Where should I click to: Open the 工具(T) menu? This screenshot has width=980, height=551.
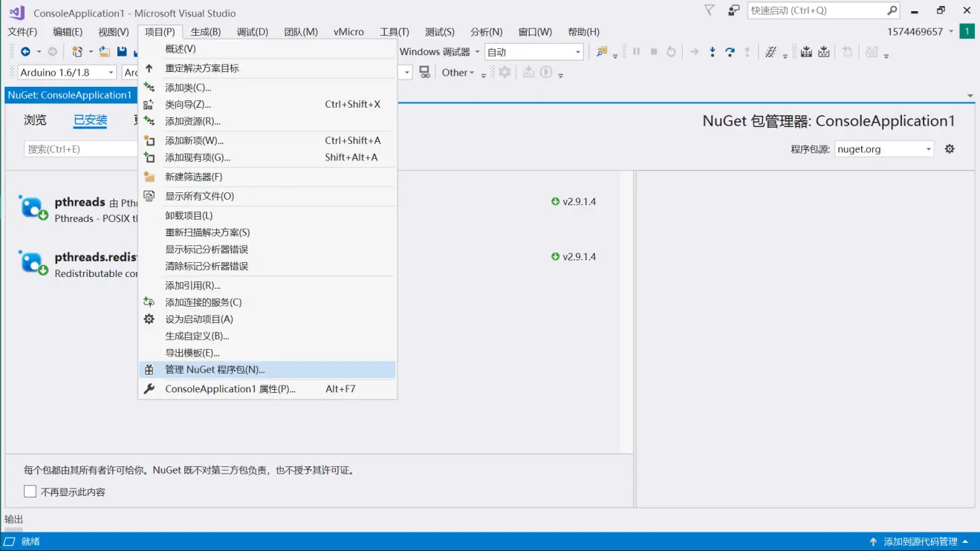pyautogui.click(x=395, y=32)
